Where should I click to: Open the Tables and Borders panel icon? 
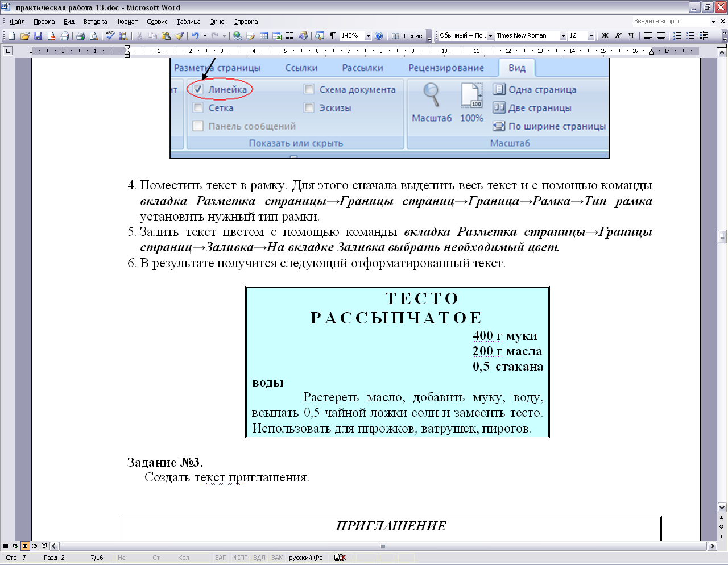[x=250, y=36]
